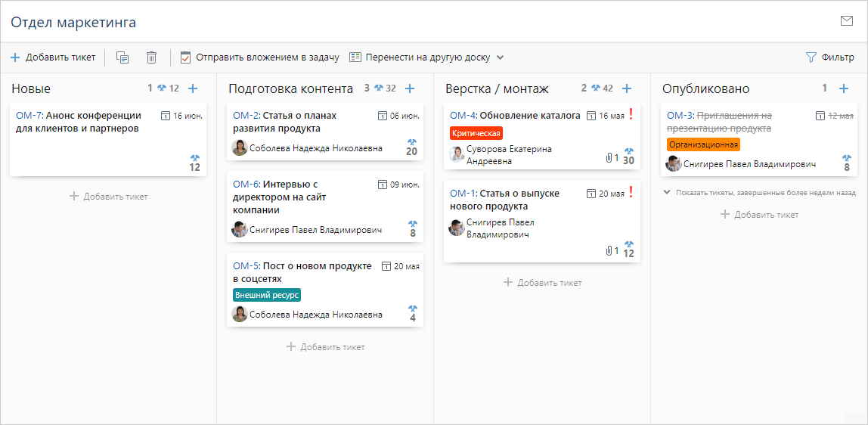Viewport: 868px width, 425px height.
Task: Click the Организационная orange tag
Action: [704, 144]
